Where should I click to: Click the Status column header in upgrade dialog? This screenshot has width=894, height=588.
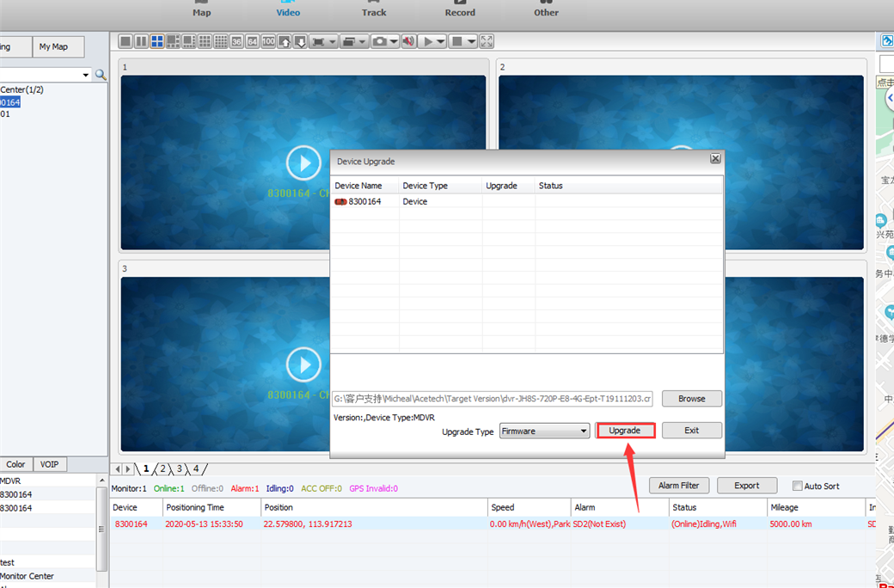click(629, 186)
